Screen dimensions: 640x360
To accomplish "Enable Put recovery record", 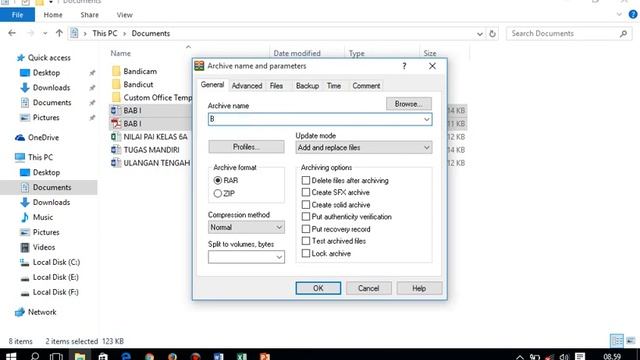I will 306,229.
